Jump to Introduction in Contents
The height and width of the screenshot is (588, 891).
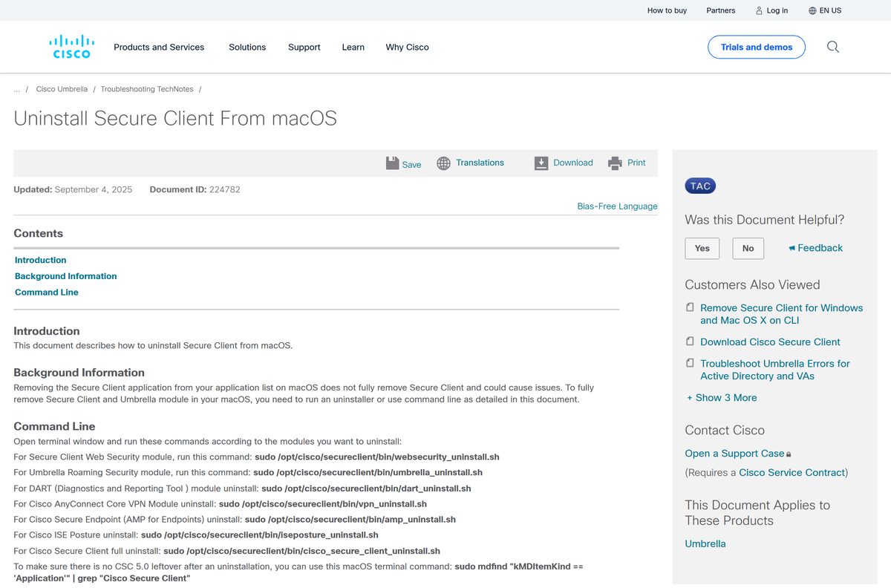pos(41,260)
